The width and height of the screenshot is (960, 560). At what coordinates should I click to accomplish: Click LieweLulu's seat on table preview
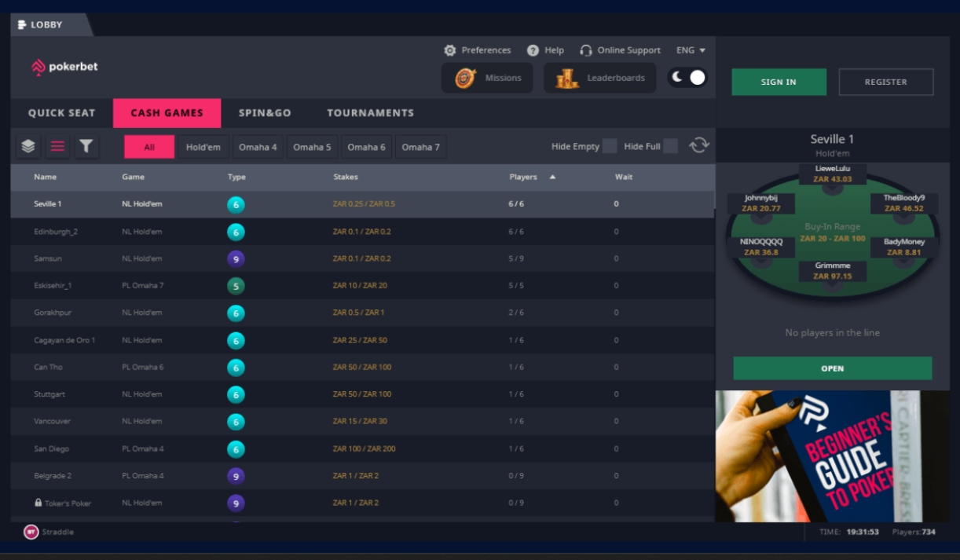tap(832, 174)
